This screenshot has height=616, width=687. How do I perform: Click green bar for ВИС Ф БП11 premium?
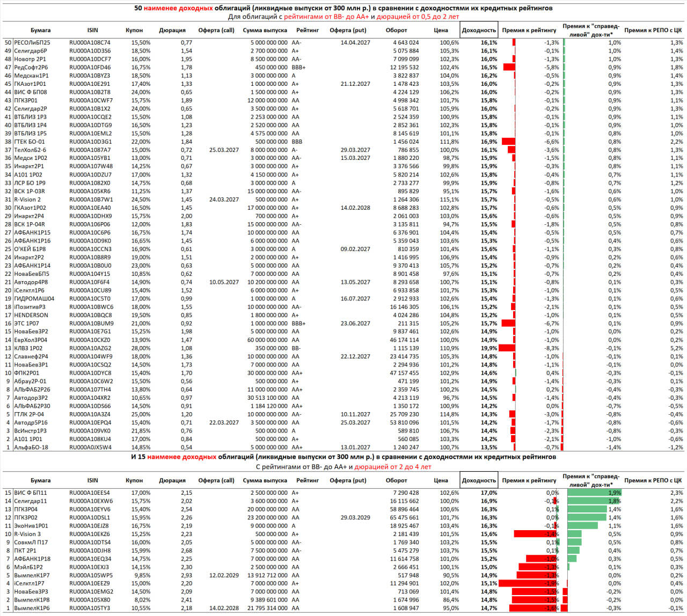[594, 493]
